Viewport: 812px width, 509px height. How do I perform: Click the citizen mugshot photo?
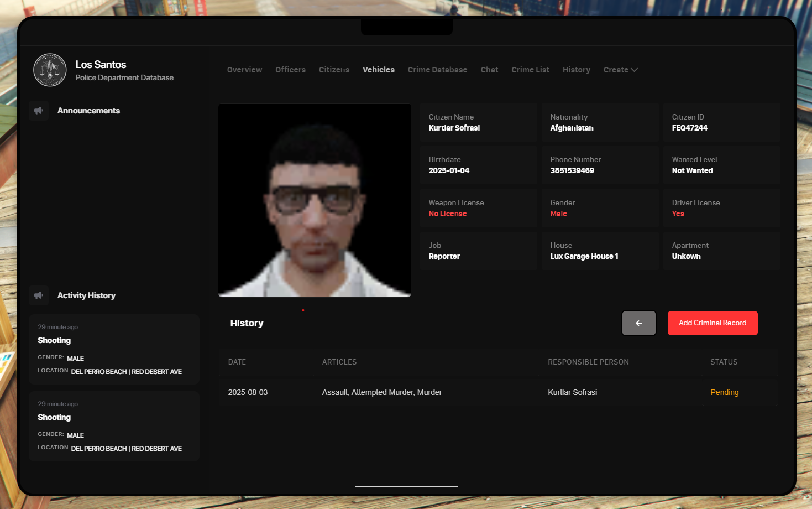point(315,200)
